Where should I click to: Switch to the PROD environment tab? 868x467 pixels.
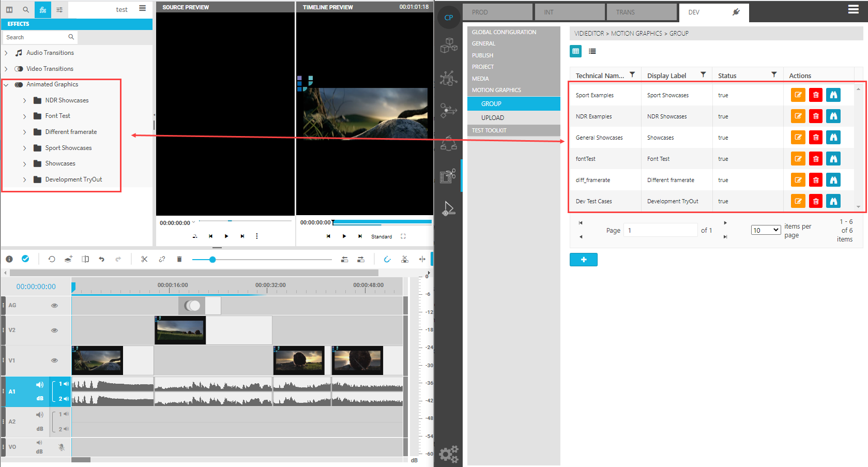click(x=497, y=12)
